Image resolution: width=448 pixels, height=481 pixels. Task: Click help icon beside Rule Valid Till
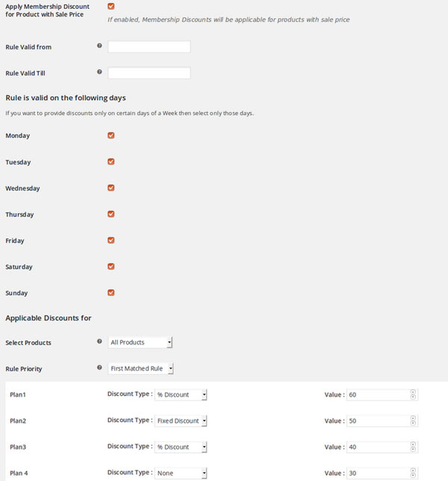[99, 72]
